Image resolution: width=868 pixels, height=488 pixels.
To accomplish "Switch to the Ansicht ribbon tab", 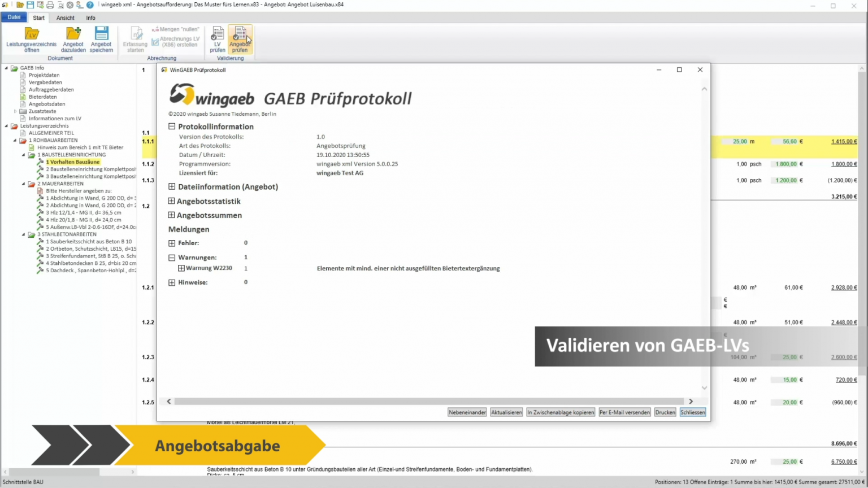I will [x=65, y=18].
